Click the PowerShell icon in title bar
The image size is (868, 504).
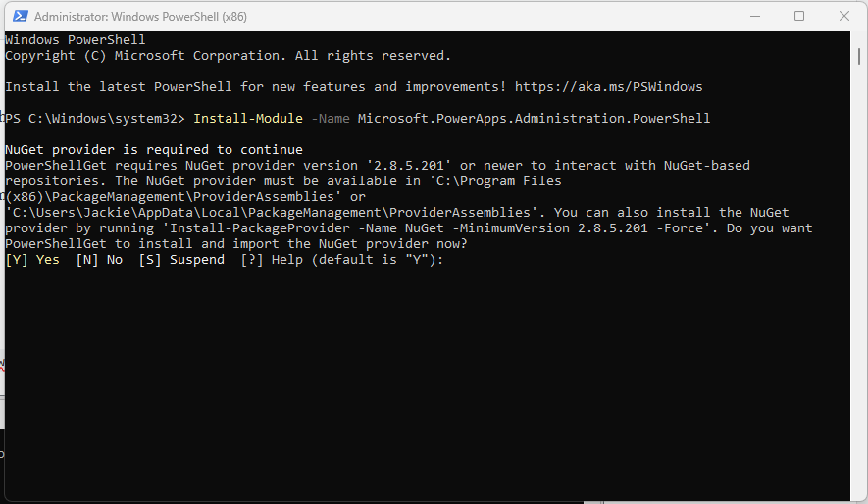(20, 16)
